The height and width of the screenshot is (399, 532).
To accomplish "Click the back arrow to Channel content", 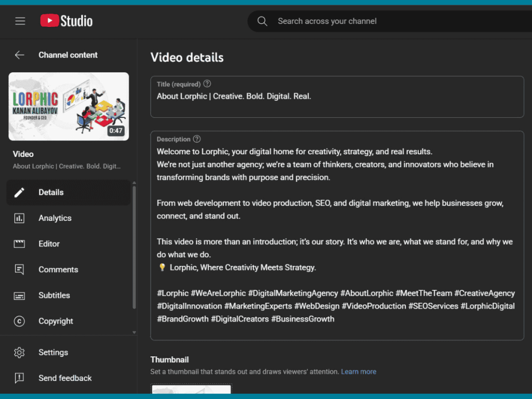I will coord(20,55).
